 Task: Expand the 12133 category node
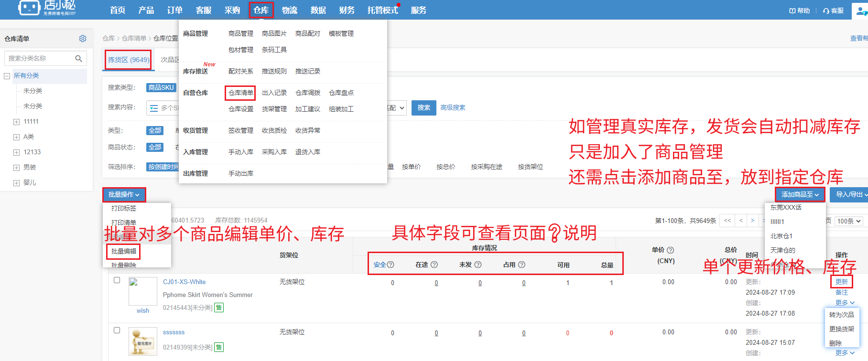tap(16, 152)
